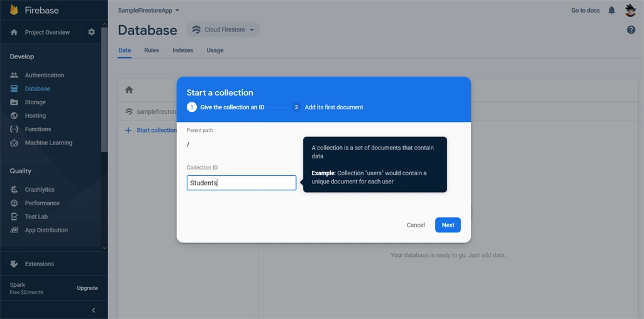644x319 pixels.
Task: Switch to the Data tab
Action: pyautogui.click(x=125, y=50)
